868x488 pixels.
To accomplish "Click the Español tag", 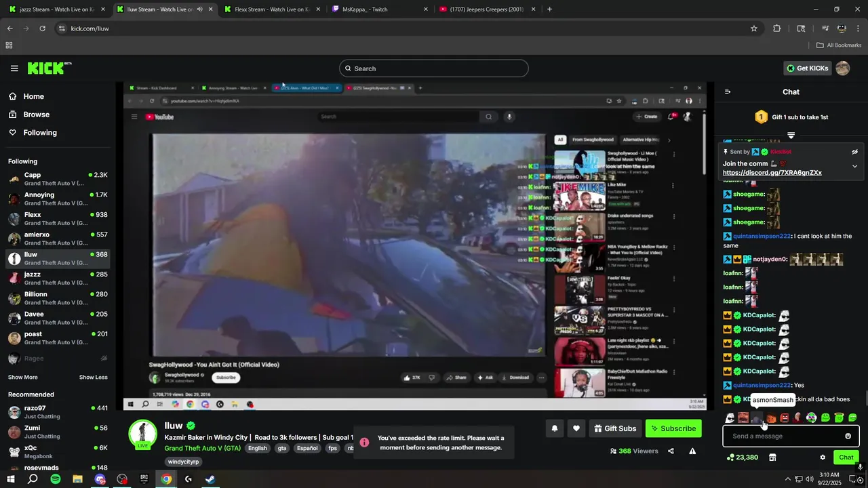I will tap(307, 448).
